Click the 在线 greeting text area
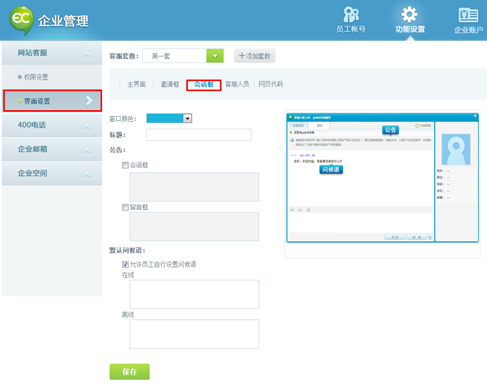Screen dimensions: 487x381 tap(194, 294)
